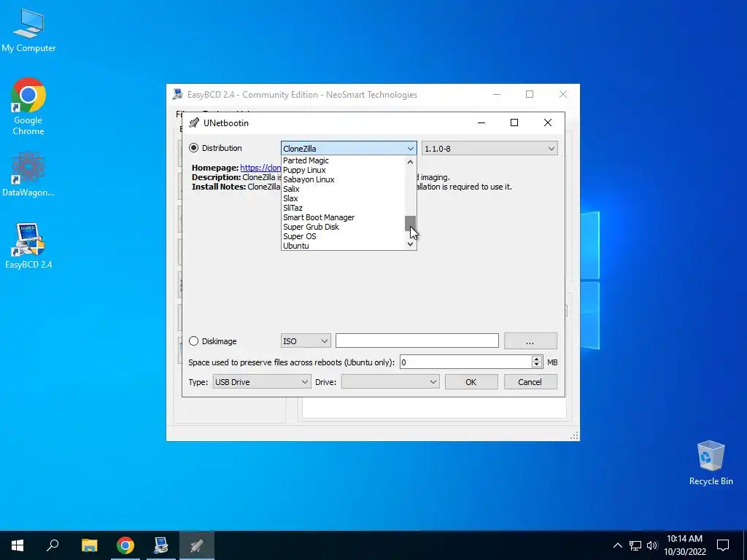Open taskbar search

pyautogui.click(x=53, y=545)
